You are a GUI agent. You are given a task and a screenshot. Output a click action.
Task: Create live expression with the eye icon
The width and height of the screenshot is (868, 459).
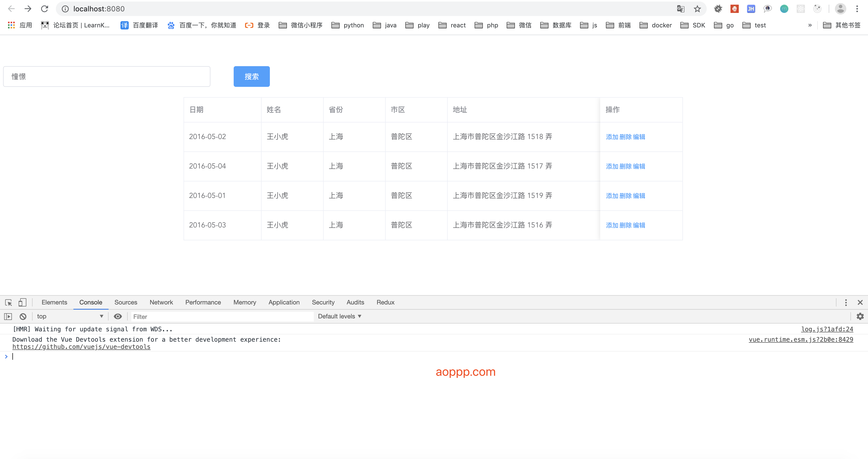pyautogui.click(x=118, y=316)
